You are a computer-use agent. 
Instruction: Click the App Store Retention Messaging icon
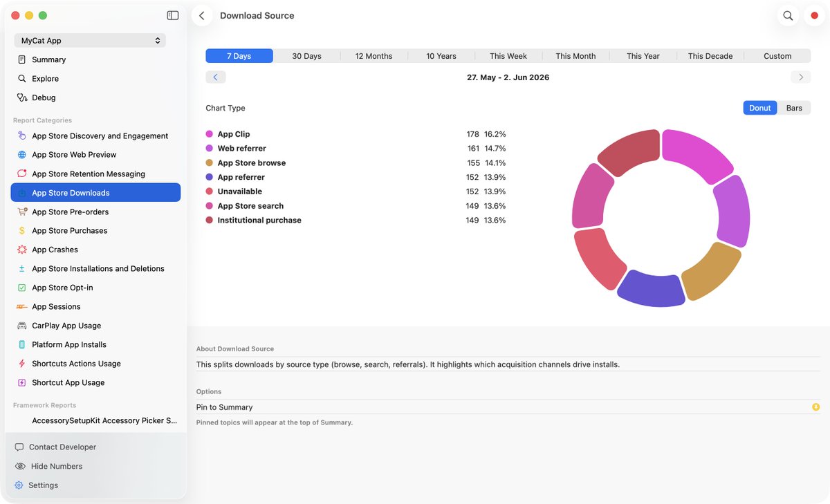click(22, 174)
